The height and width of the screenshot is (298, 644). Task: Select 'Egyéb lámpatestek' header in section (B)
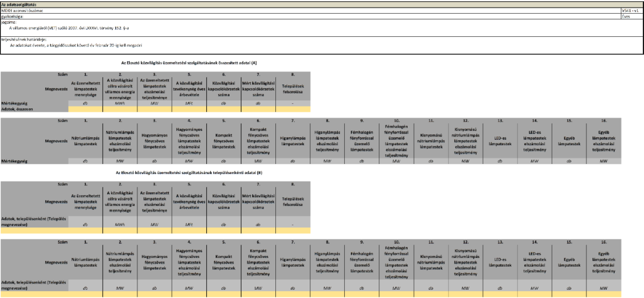click(569, 262)
